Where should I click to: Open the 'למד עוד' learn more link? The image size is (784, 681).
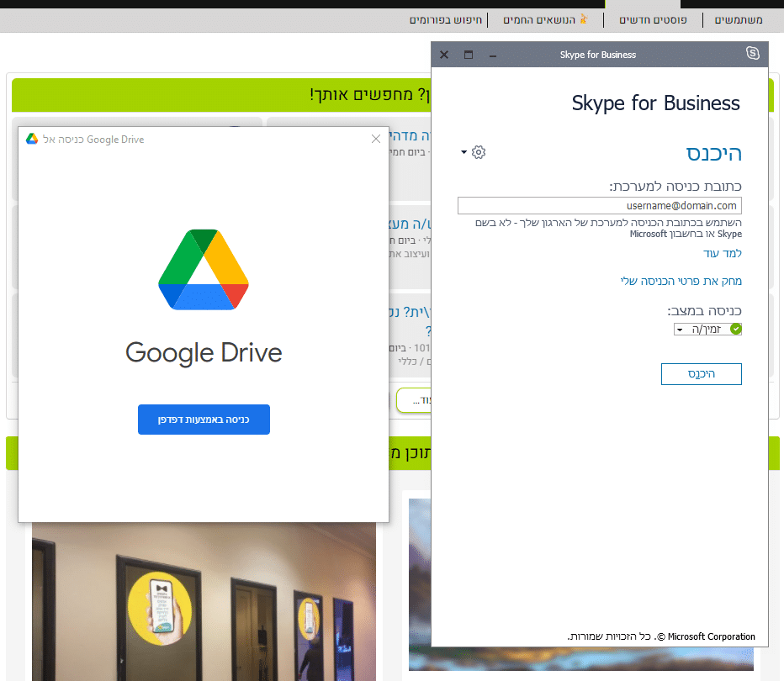pyautogui.click(x=723, y=253)
